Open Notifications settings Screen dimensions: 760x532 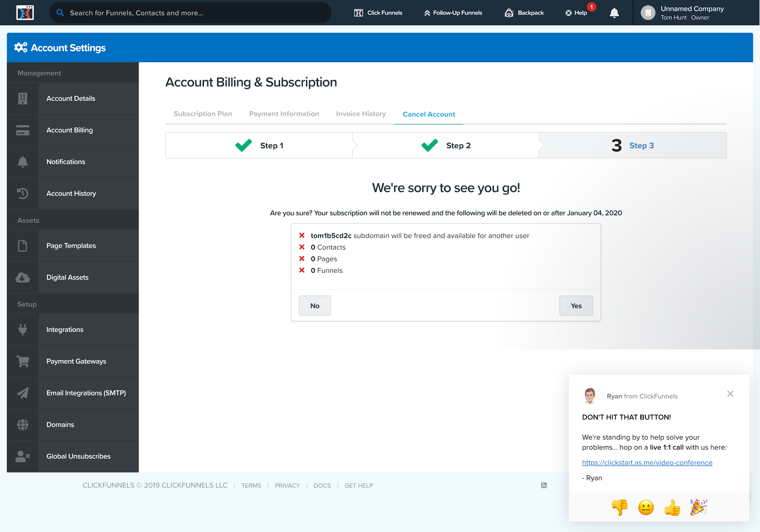coord(73,161)
